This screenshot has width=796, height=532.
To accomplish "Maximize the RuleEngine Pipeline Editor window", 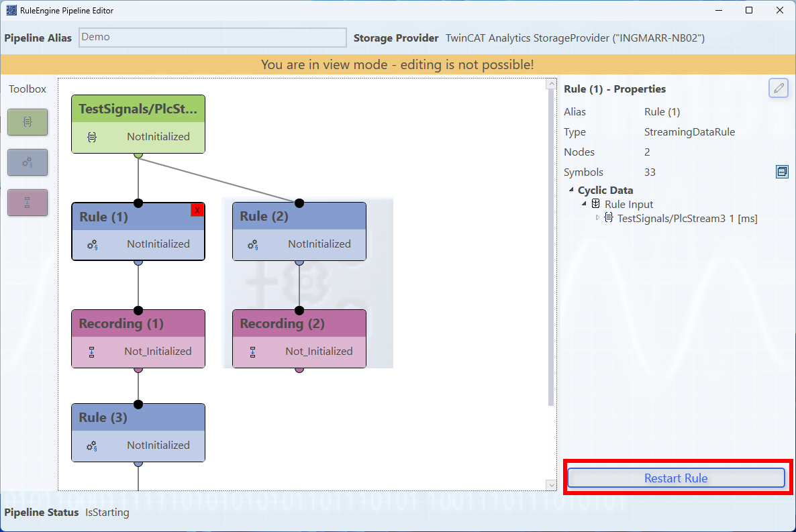I will click(x=749, y=10).
